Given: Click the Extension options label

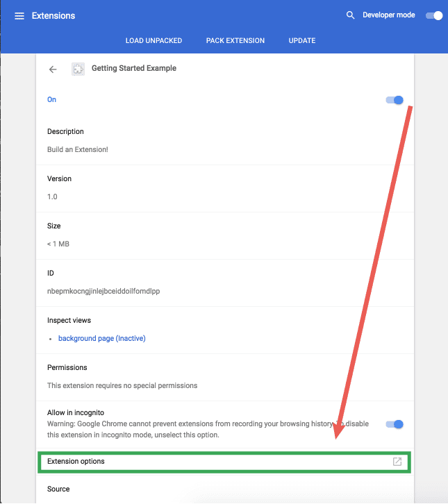Looking at the screenshot, I should pyautogui.click(x=76, y=461).
